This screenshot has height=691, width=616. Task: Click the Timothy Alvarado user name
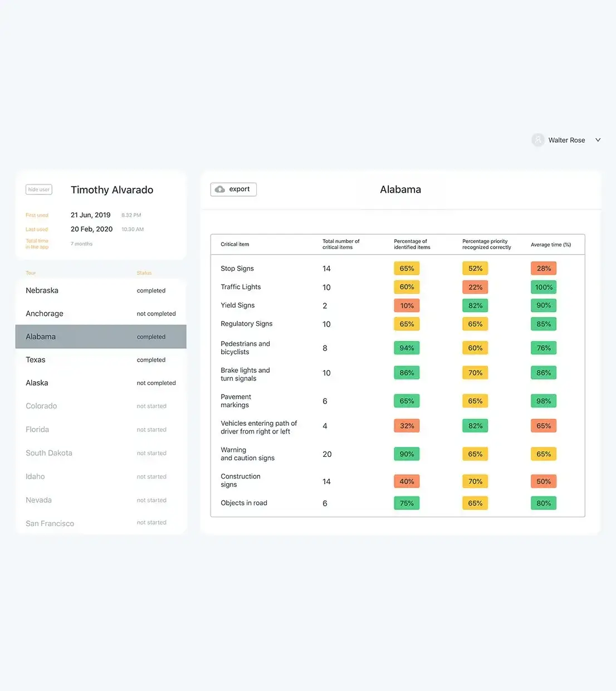(x=112, y=190)
